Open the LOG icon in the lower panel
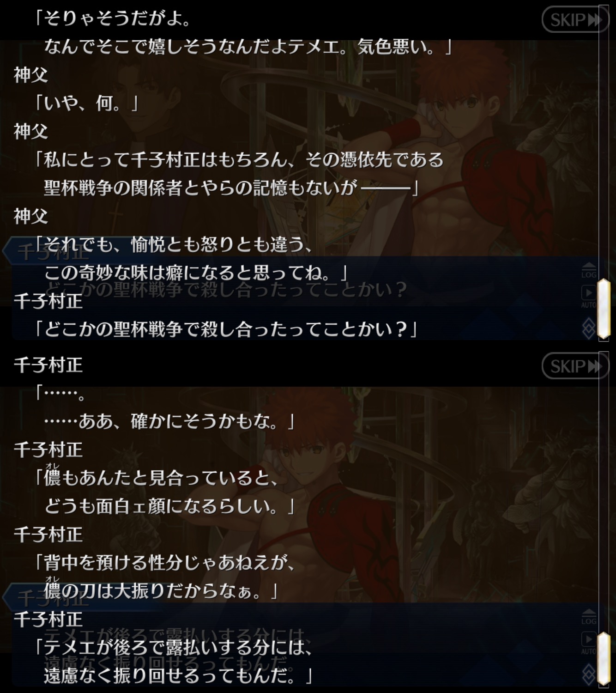 [x=589, y=617]
